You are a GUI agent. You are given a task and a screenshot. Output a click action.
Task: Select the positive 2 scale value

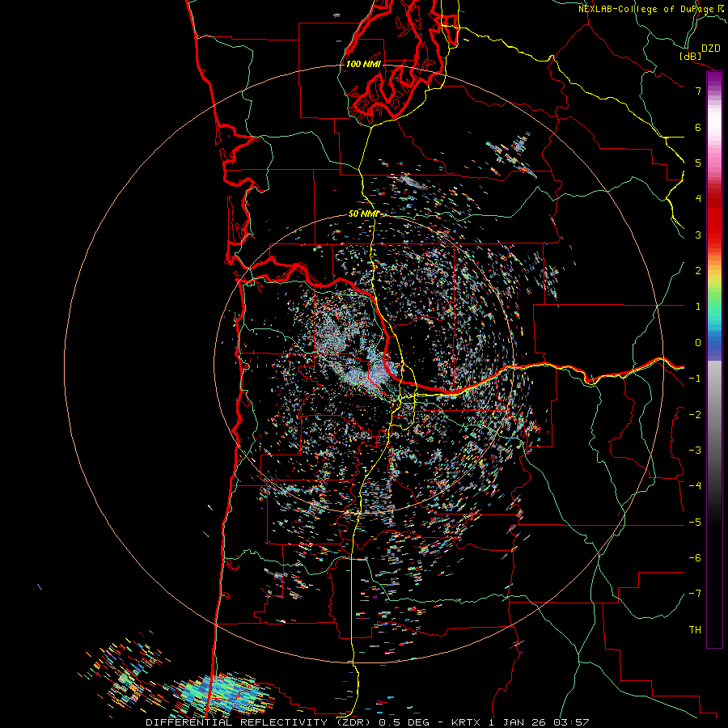tap(698, 271)
